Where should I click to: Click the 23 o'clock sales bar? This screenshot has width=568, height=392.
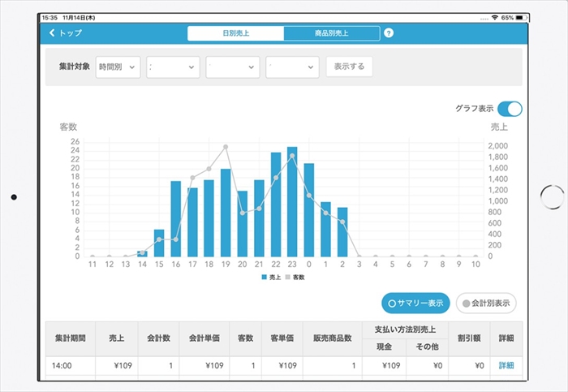click(292, 203)
